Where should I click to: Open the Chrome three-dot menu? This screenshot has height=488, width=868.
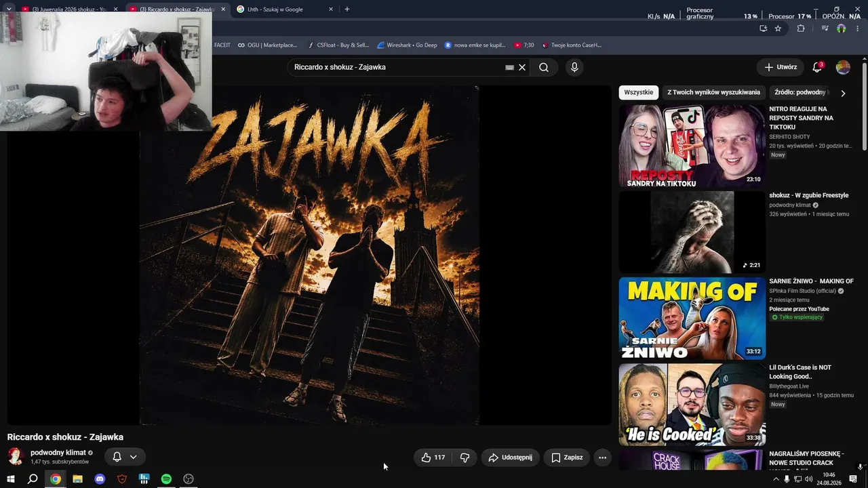coord(858,28)
